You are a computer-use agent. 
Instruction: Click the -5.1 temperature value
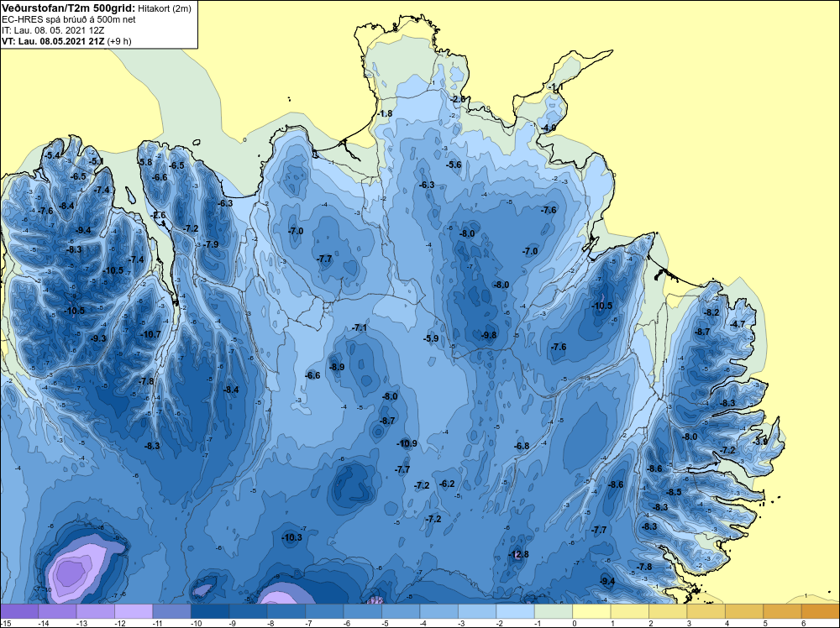(96, 161)
